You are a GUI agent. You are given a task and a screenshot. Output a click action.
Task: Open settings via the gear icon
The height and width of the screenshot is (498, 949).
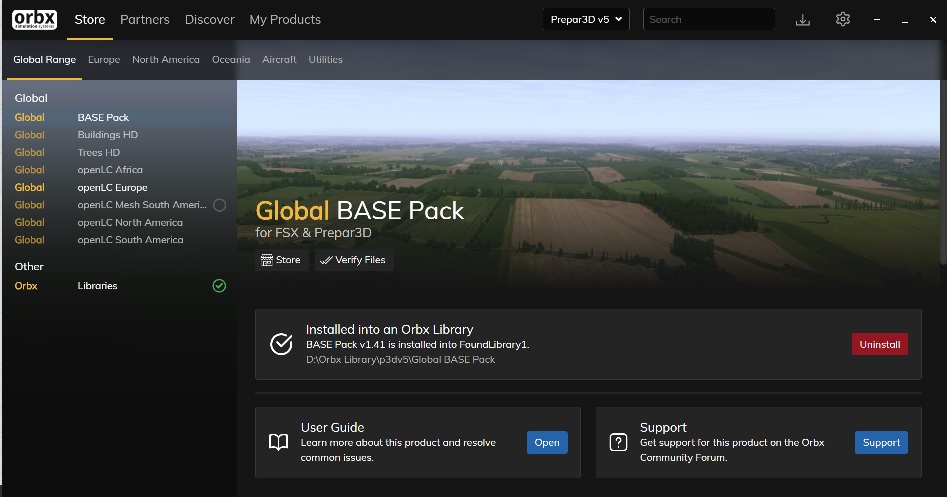(842, 19)
